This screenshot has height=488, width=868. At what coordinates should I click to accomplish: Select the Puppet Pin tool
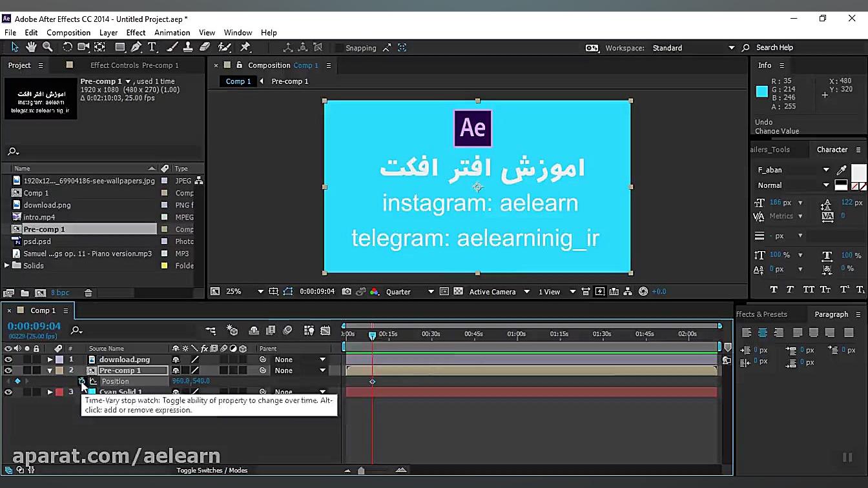pos(245,47)
